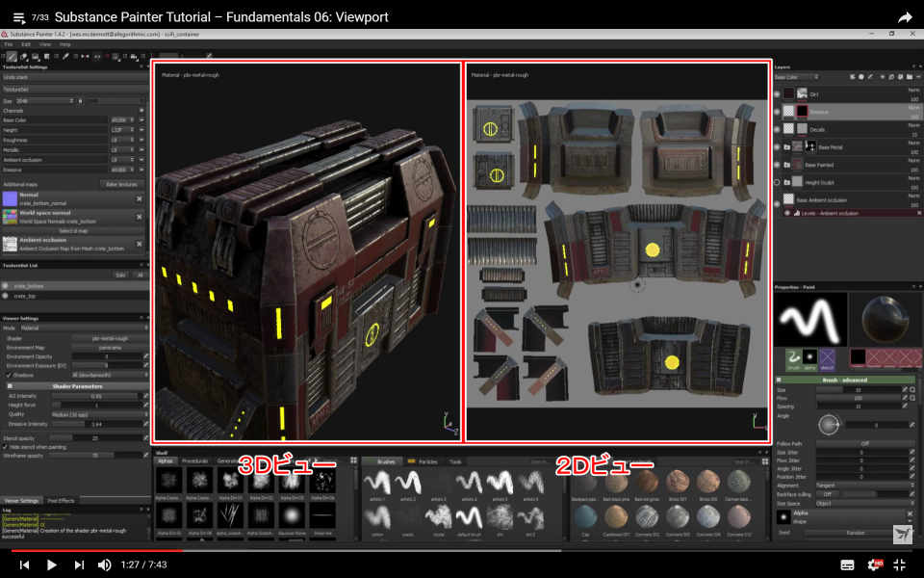
Task: Open YouTube video settings gear
Action: pos(875,565)
